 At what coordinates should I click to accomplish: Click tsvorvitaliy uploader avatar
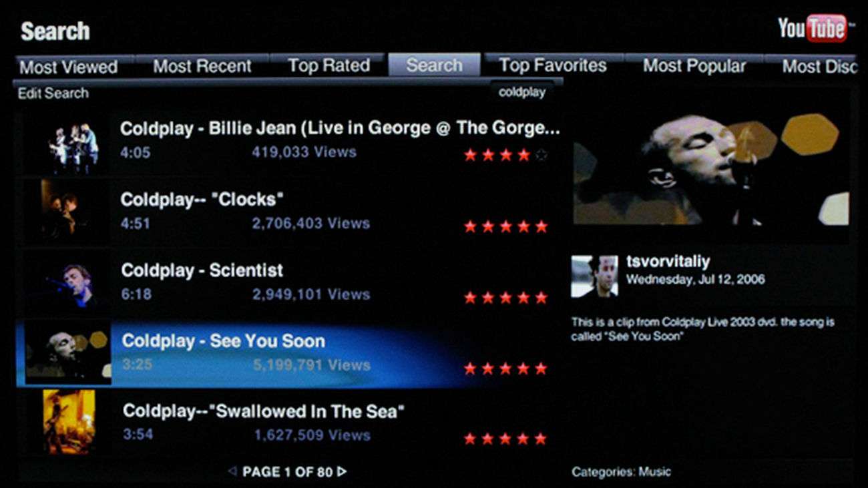(x=594, y=276)
